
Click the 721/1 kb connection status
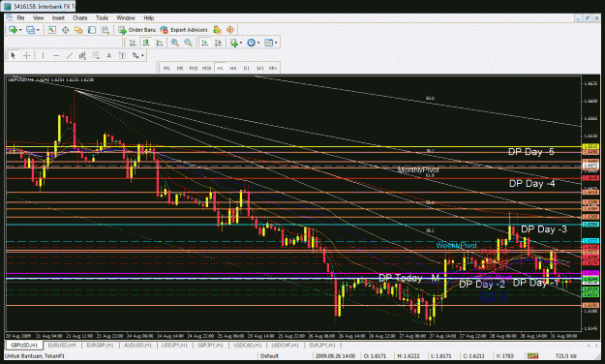[x=566, y=356]
